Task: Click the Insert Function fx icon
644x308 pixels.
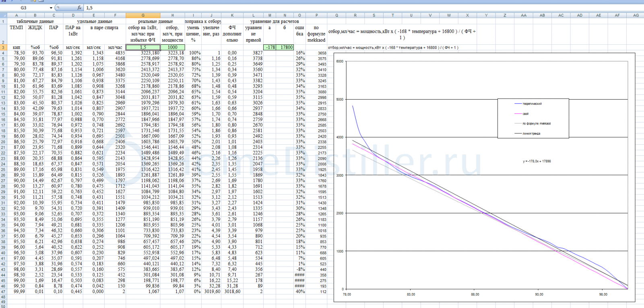Action: coord(79,8)
